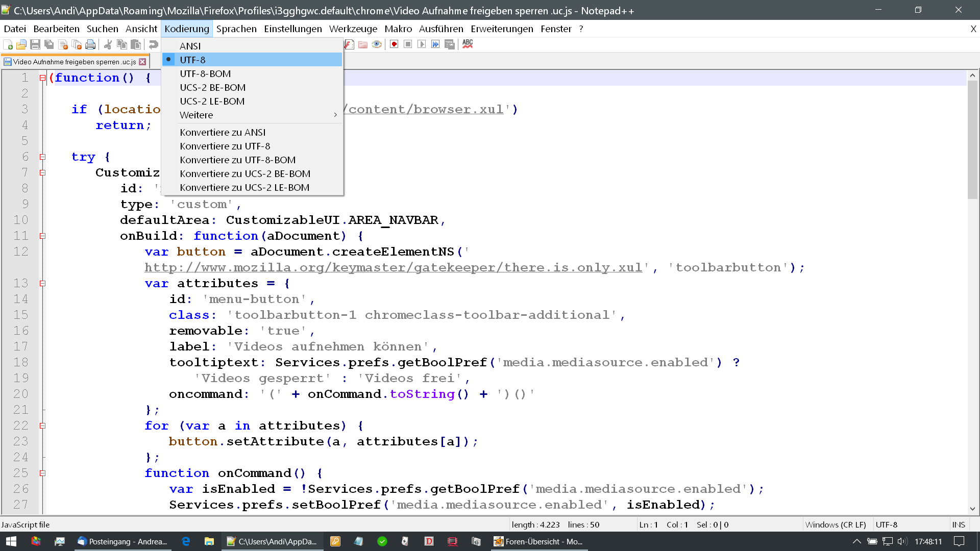Collapse the function fold marker on line 1
This screenshot has height=551, width=980.
click(x=43, y=78)
